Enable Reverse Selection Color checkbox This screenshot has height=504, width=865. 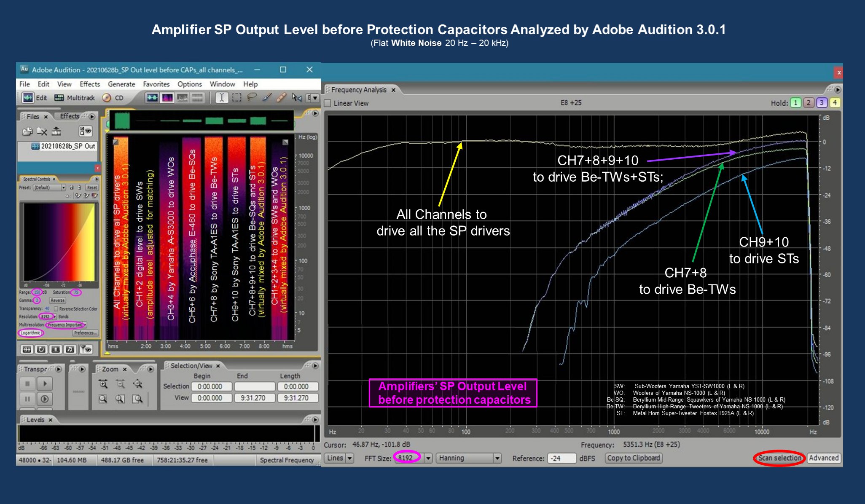click(x=56, y=308)
